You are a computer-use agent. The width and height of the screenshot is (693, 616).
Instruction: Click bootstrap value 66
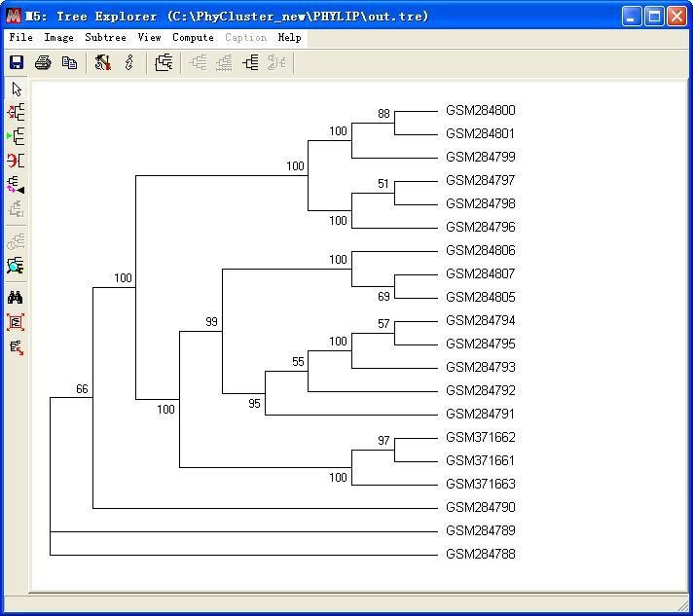pos(82,389)
